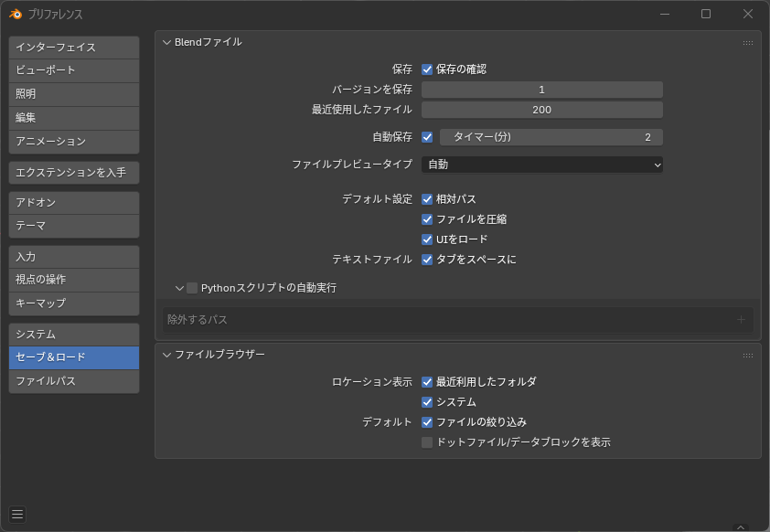Image resolution: width=770 pixels, height=532 pixels.
Task: Click the small up arrow at bottom right
Action: point(741,527)
